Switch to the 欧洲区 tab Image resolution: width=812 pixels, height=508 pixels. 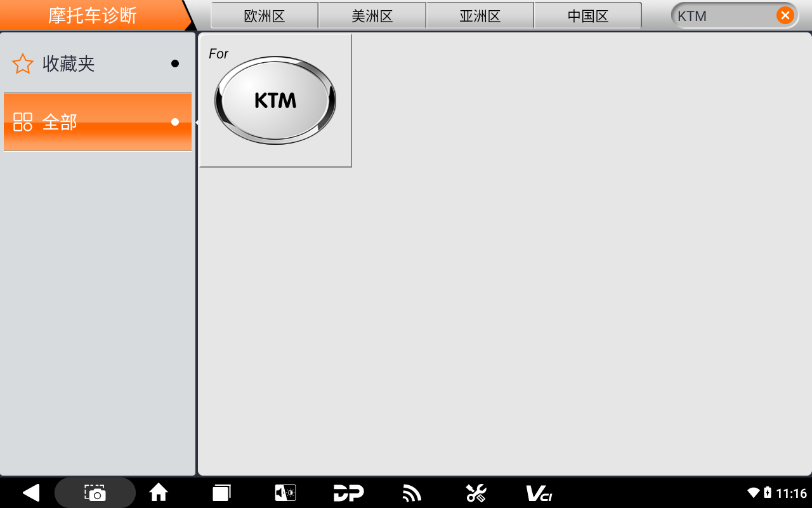point(265,16)
